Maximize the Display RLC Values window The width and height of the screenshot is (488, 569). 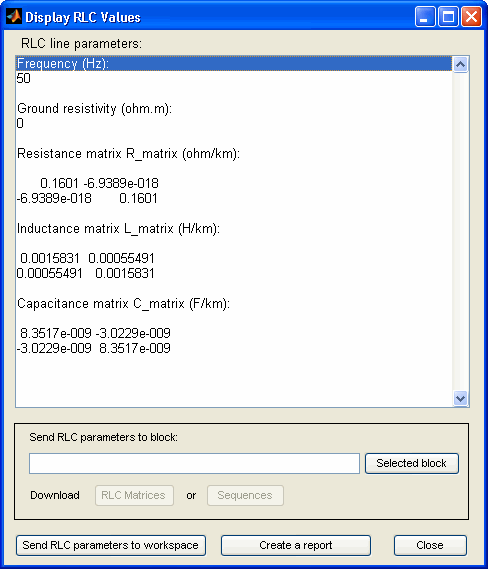click(448, 17)
